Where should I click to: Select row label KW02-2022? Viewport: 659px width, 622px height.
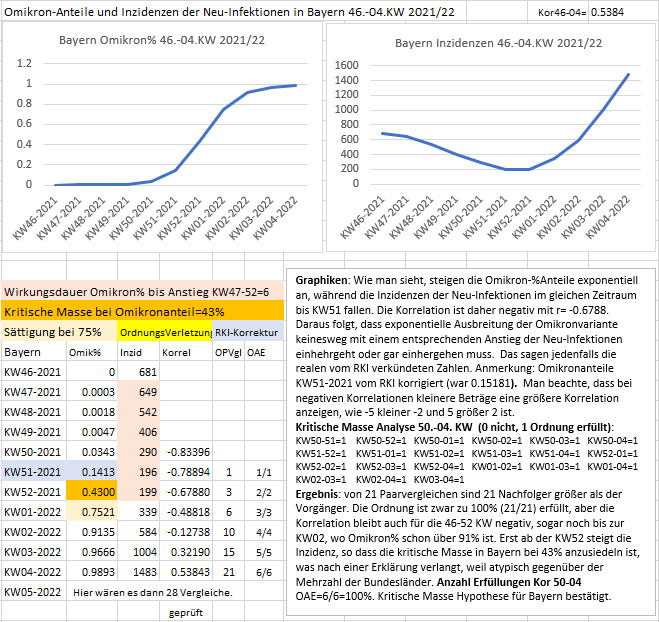(x=34, y=532)
